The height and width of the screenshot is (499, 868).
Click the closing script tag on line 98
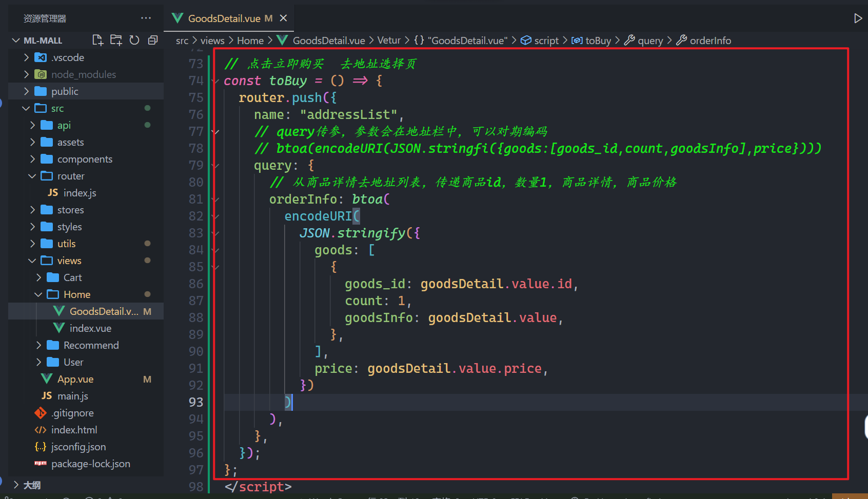[x=258, y=487]
